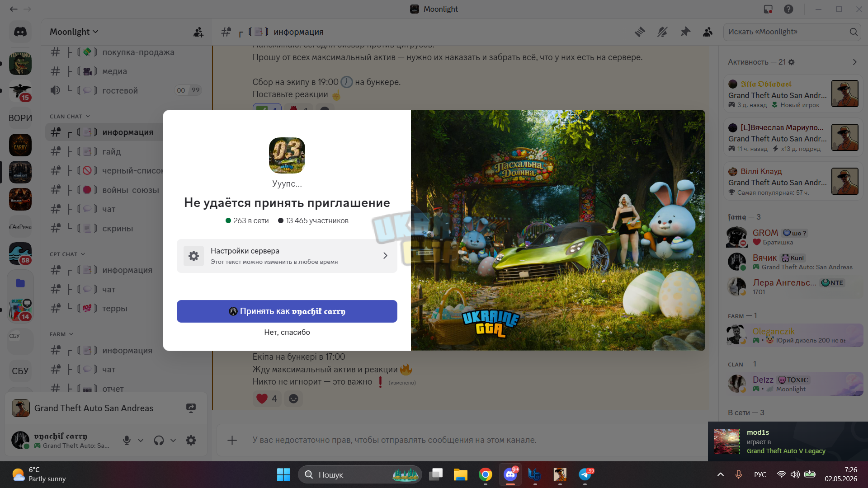Screen dimensions: 868x488
Task: Open the wave server with 58 badge
Action: click(x=20, y=253)
